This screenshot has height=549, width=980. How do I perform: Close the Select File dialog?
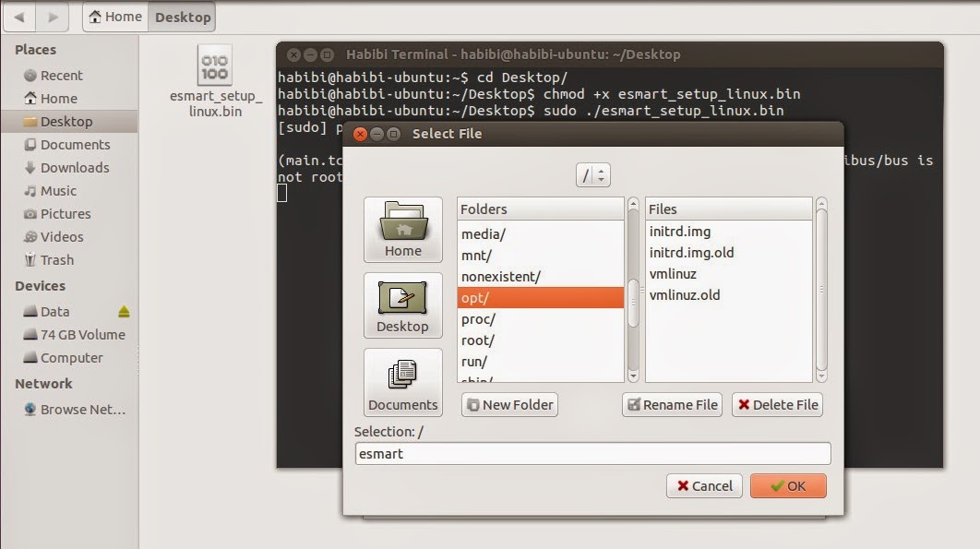tap(360, 134)
